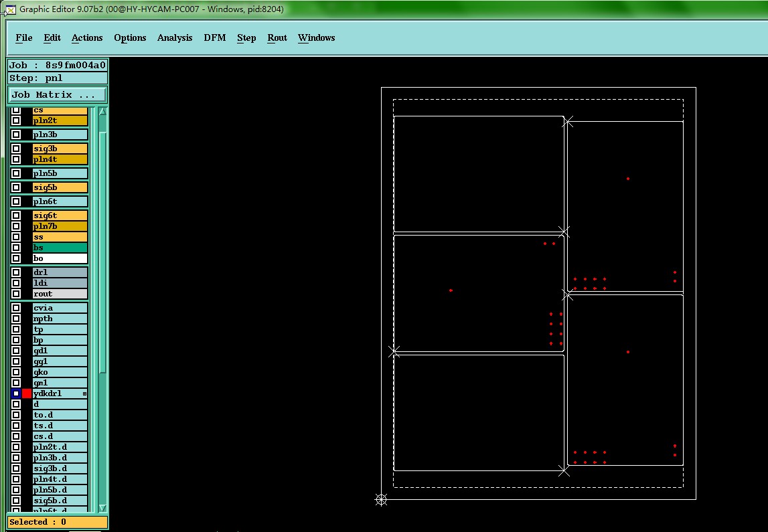The image size is (768, 532).
Task: Click the scroll-down arrow of the layer list
Action: click(x=102, y=508)
